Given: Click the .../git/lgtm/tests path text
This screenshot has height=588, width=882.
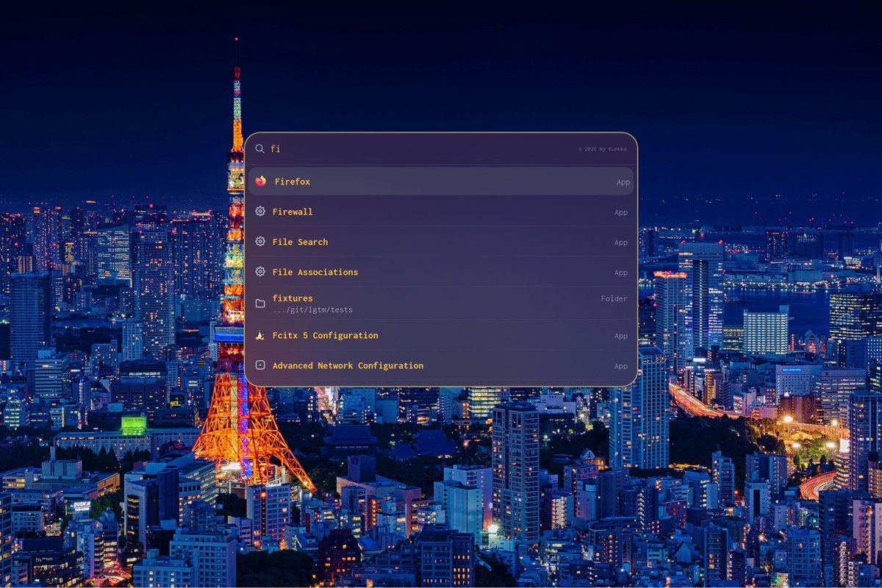Looking at the screenshot, I should (312, 310).
